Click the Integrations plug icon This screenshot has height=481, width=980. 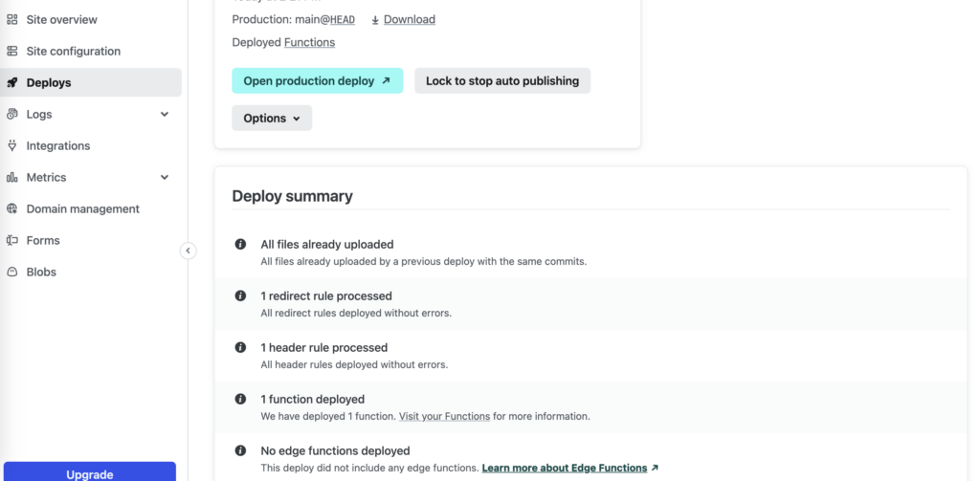click(12, 145)
